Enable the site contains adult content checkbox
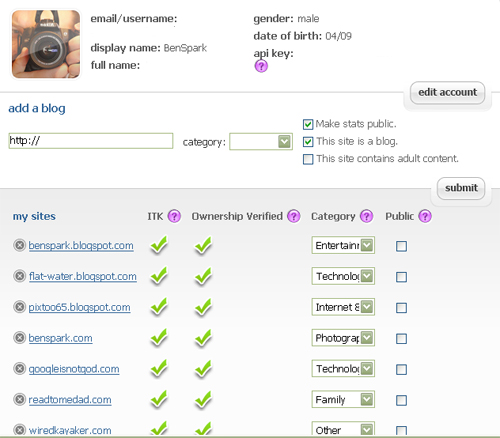 pos(308,159)
